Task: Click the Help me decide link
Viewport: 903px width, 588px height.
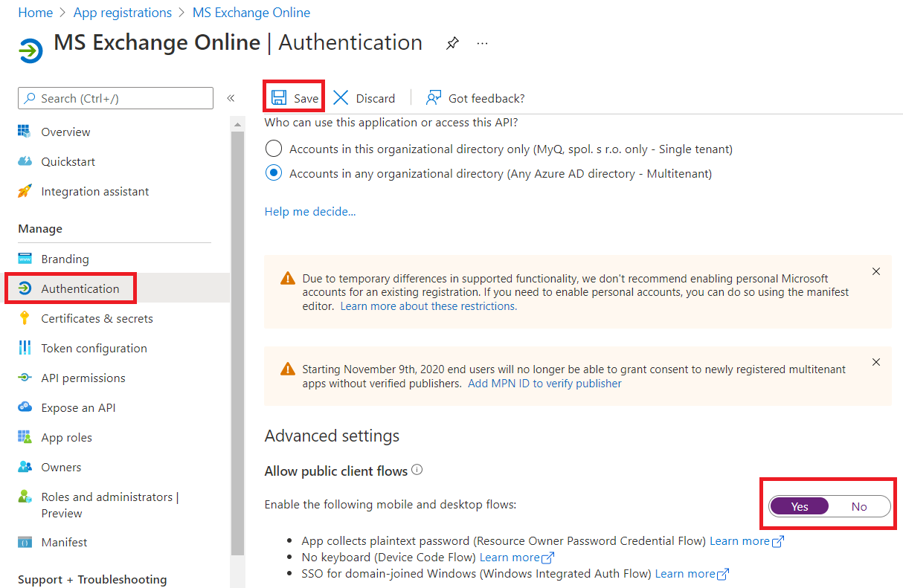Action: tap(309, 211)
